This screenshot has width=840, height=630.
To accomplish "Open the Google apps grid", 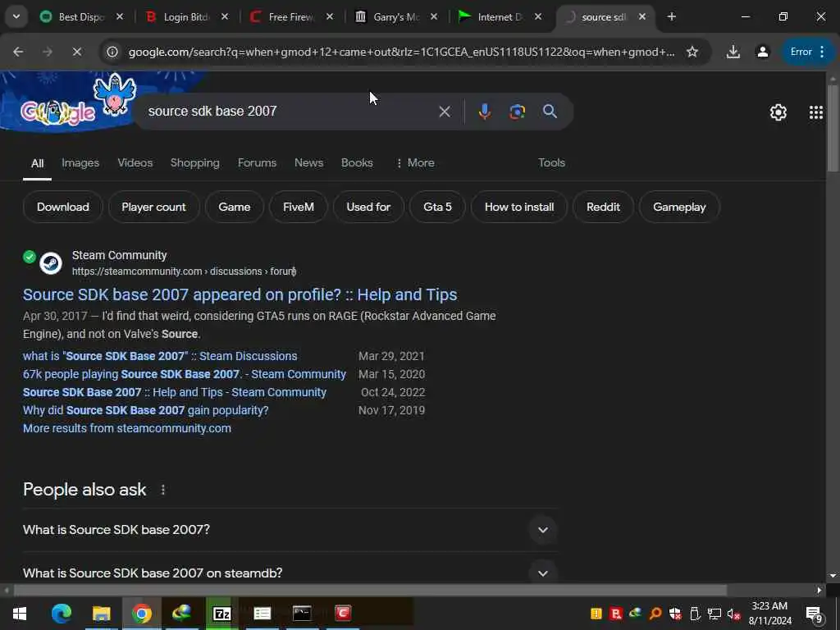I will point(815,112).
